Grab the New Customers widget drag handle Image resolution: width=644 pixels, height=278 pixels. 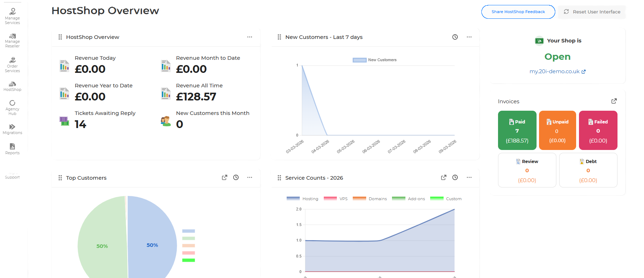[279, 37]
